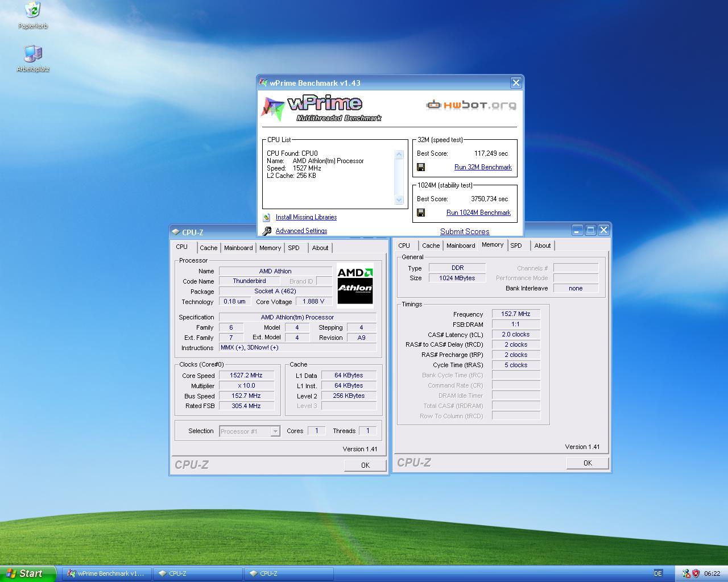728x582 pixels.
Task: Click the taskbar clock showing 06:22
Action: click(x=712, y=573)
